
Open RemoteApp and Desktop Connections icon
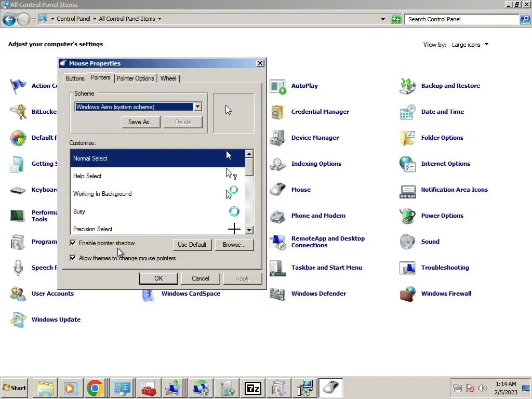(x=277, y=242)
